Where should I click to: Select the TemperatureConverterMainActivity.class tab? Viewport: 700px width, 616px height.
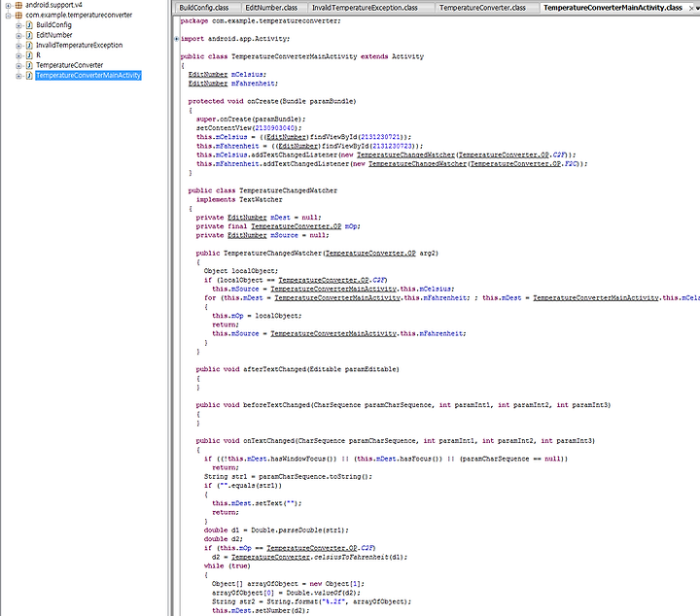pyautogui.click(x=612, y=8)
